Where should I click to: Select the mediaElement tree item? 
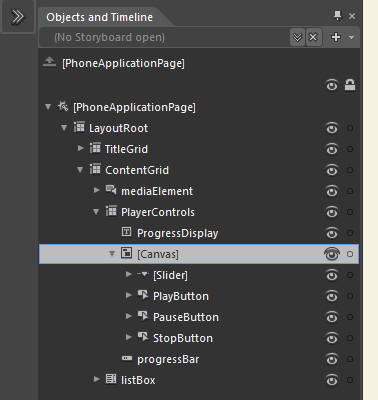(x=157, y=191)
